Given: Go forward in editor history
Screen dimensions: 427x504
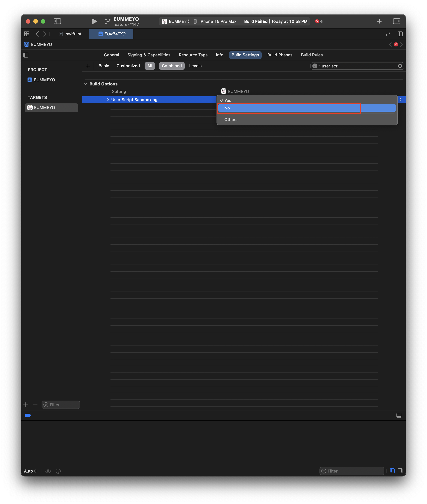Looking at the screenshot, I should click(45, 34).
